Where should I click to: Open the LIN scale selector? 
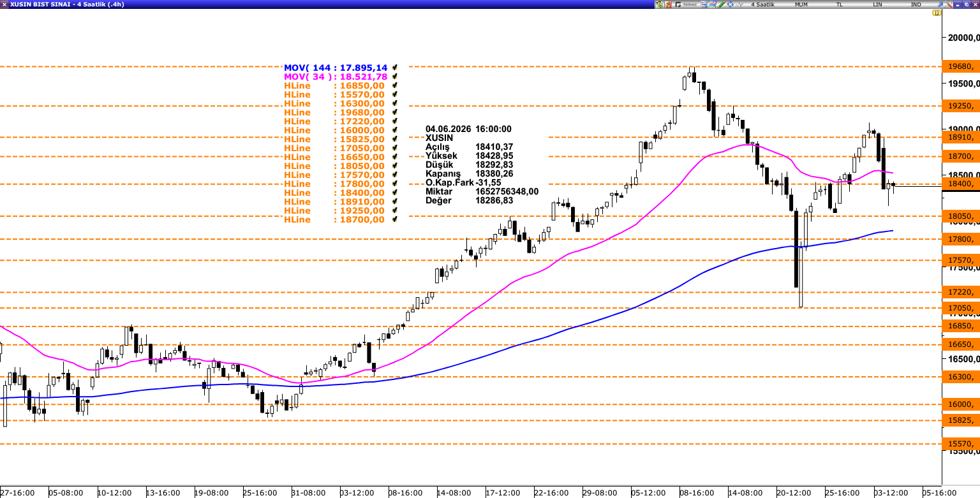coord(877,4)
